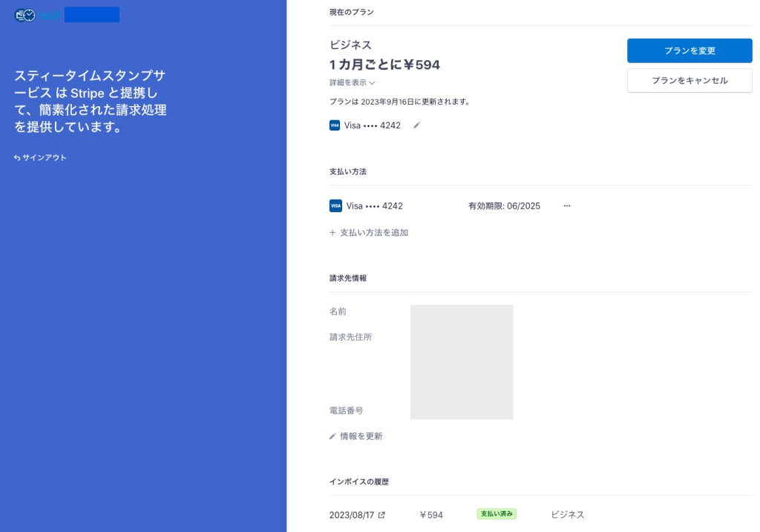Click the 1カ月ごとに¥594 price text
This screenshot has width=760, height=532.
tap(384, 65)
